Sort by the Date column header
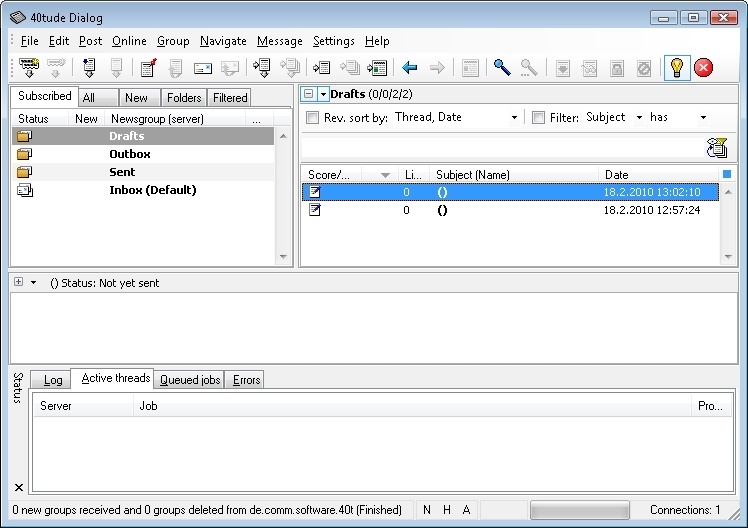 658,175
